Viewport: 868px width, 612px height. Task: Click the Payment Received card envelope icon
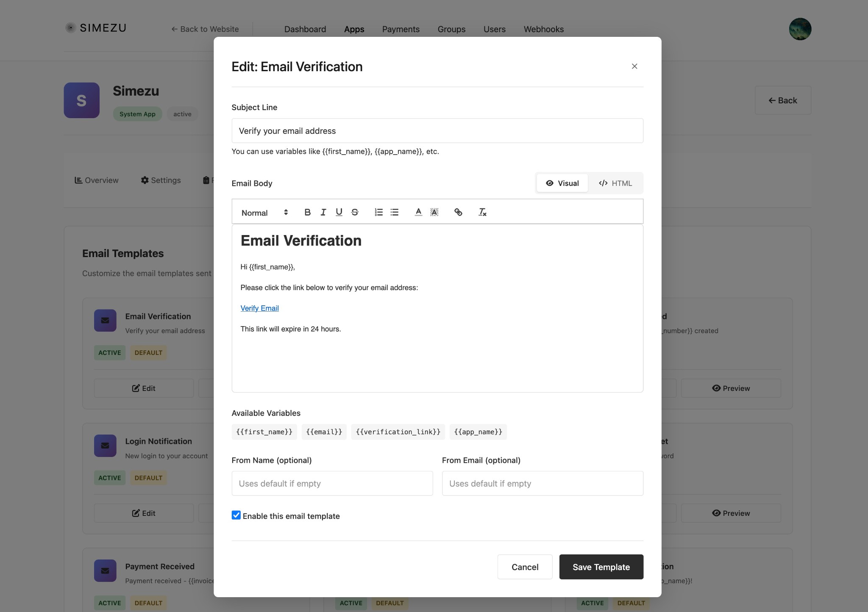pos(105,570)
